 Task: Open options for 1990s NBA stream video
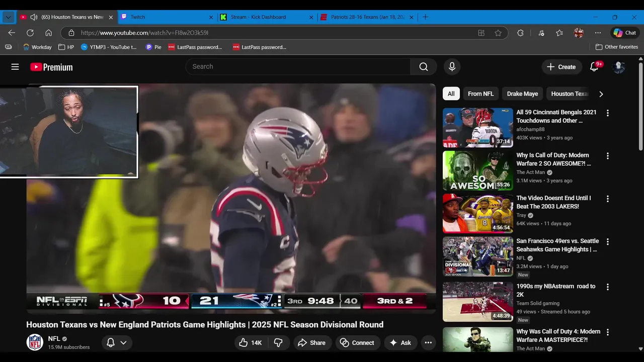click(x=607, y=287)
